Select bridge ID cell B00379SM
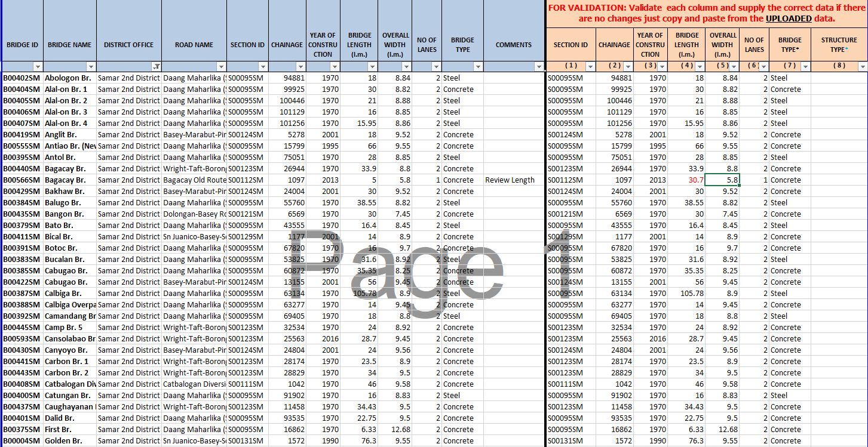868x447 pixels. coord(22,226)
